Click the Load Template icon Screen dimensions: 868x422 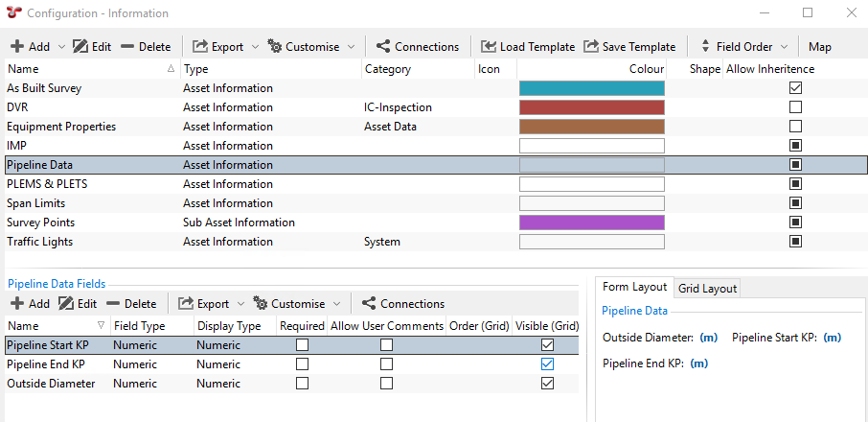coord(489,47)
